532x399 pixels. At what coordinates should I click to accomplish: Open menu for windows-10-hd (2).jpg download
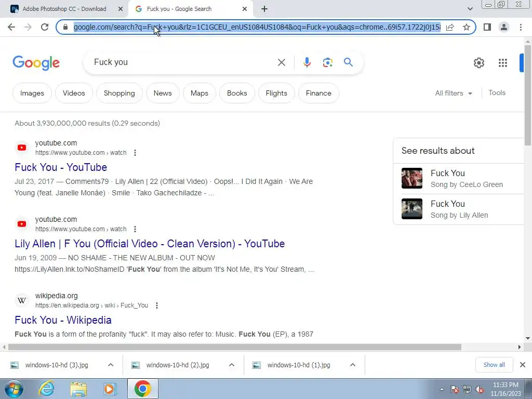pyautogui.click(x=232, y=365)
